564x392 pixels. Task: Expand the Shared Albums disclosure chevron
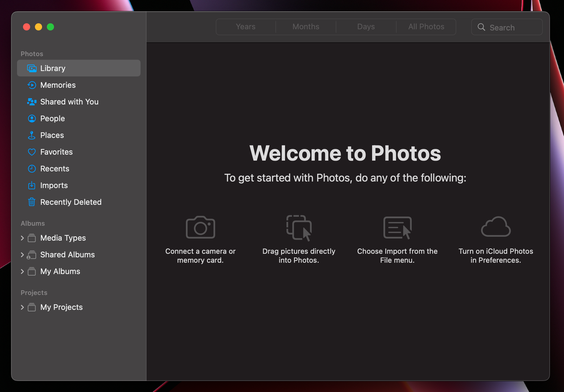coord(22,255)
